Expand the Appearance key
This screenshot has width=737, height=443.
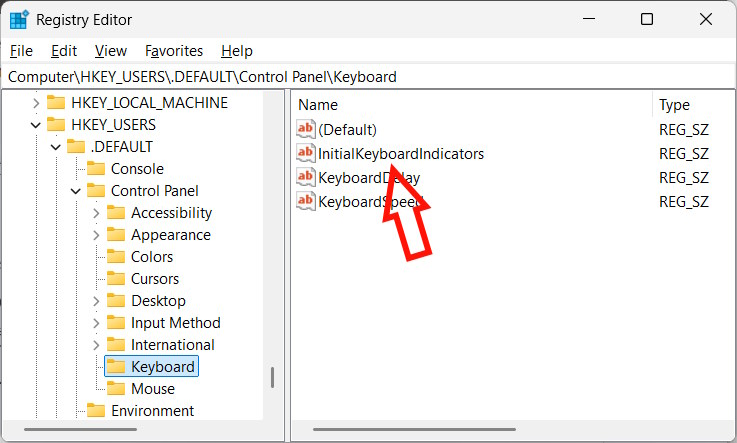tap(96, 235)
